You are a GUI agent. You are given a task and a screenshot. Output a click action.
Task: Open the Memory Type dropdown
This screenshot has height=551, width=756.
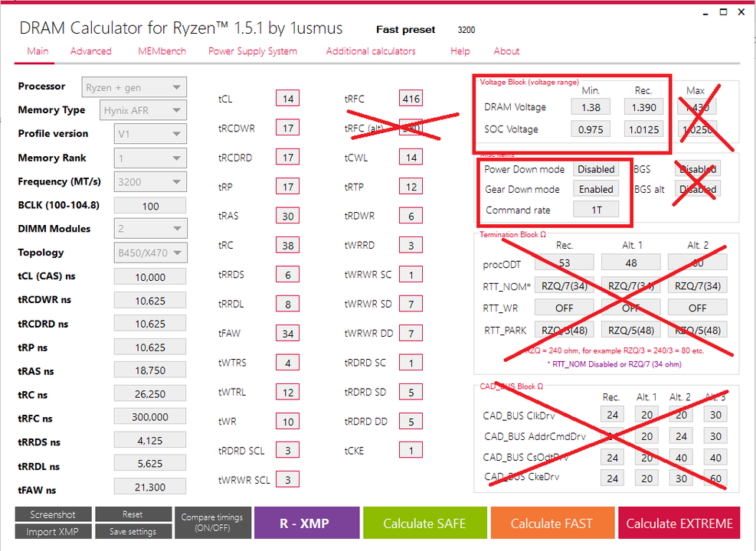pos(143,110)
